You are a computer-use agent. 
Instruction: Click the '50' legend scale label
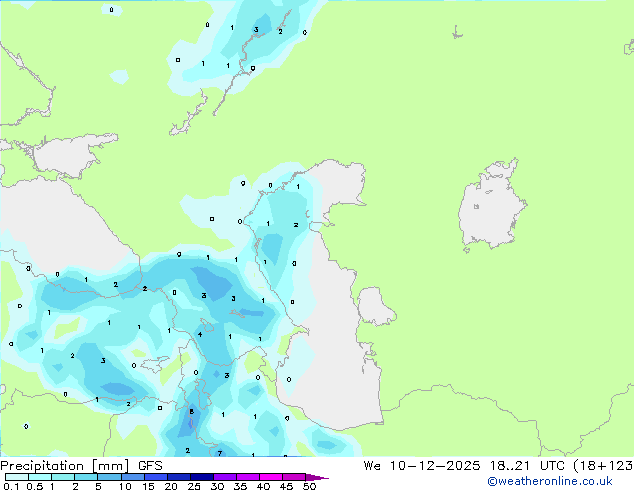tap(310, 486)
